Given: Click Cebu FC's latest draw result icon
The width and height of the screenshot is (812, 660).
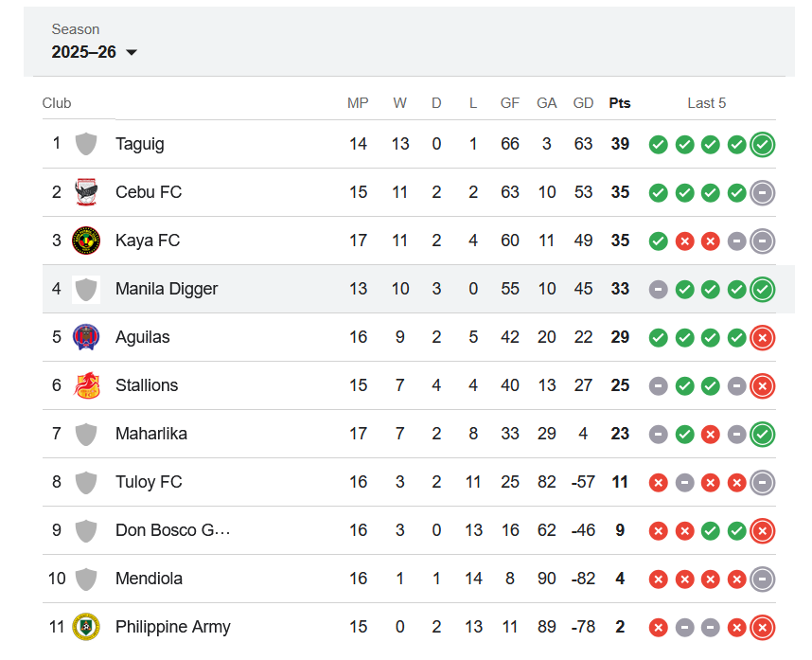Looking at the screenshot, I should click(x=762, y=192).
